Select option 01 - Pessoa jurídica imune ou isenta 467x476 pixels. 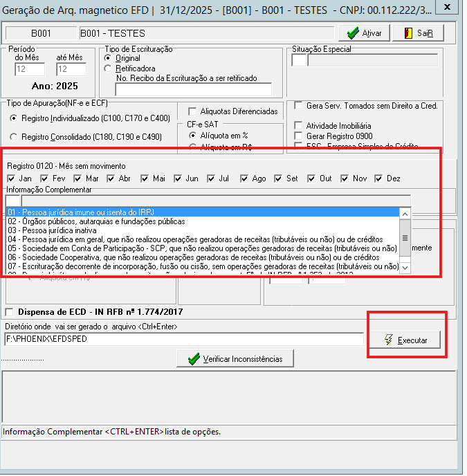tap(203, 212)
